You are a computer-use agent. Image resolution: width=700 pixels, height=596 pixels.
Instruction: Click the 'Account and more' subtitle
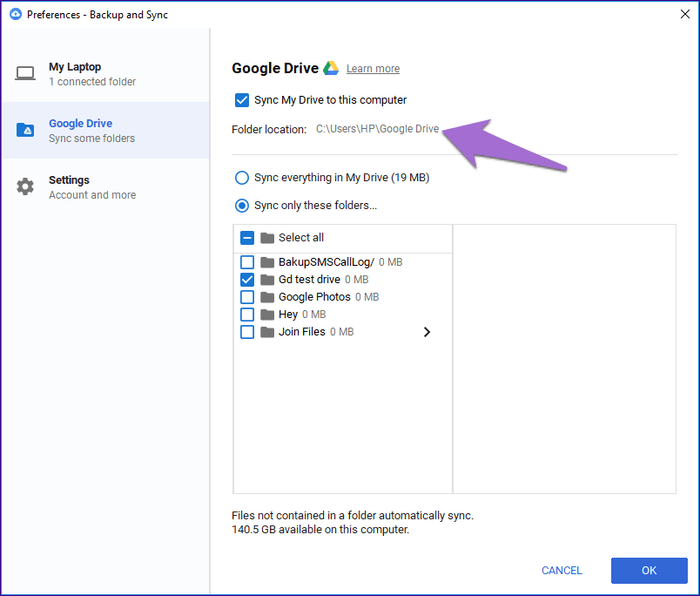point(92,195)
